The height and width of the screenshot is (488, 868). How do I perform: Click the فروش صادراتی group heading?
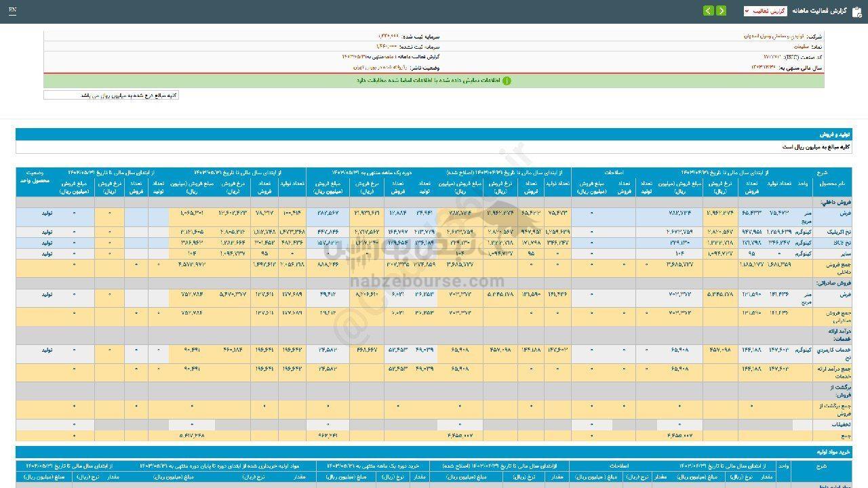(834, 283)
